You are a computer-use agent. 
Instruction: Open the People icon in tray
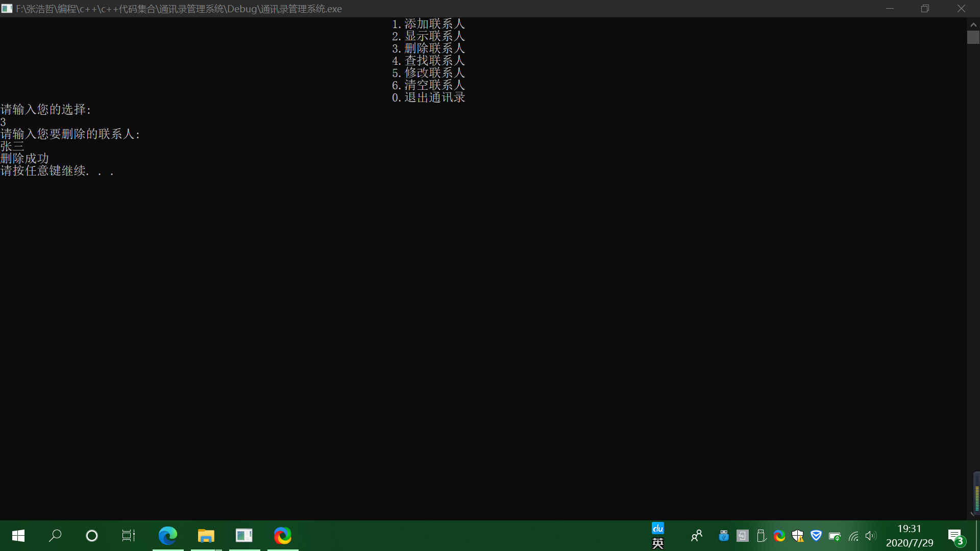click(x=697, y=536)
